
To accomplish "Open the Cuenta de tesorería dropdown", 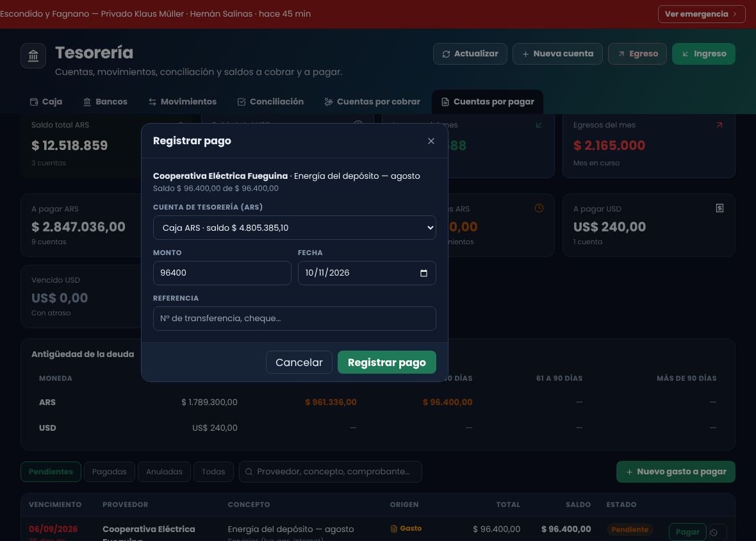I will (295, 228).
